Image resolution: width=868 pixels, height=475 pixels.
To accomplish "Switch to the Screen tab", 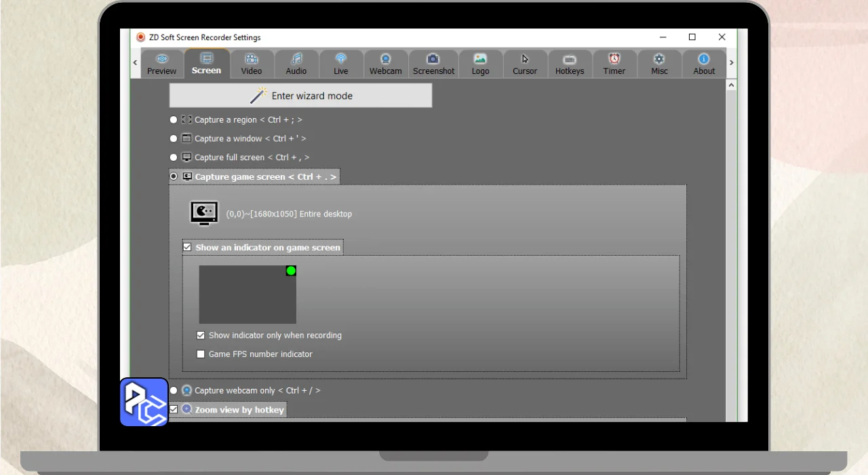I will click(206, 64).
